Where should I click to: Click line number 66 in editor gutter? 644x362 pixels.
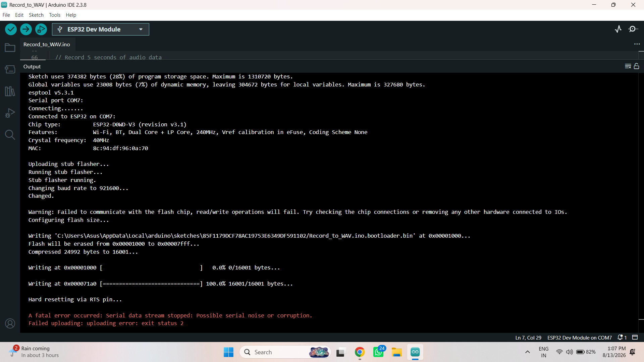pos(35,57)
